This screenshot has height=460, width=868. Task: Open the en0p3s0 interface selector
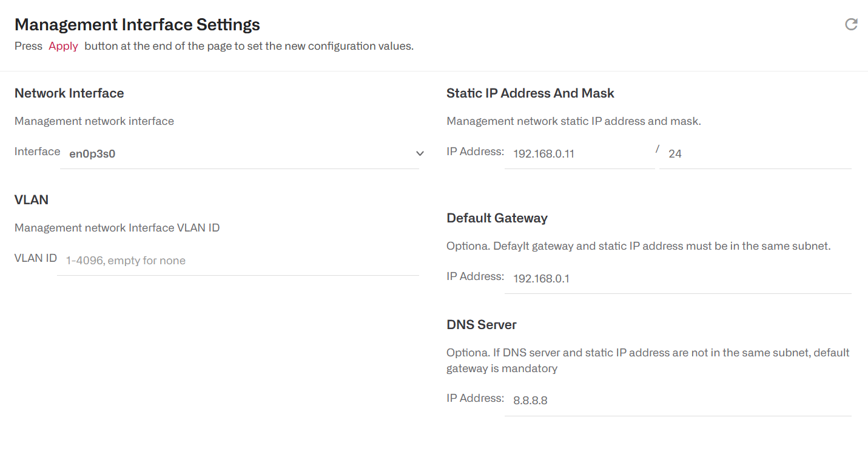coord(240,154)
